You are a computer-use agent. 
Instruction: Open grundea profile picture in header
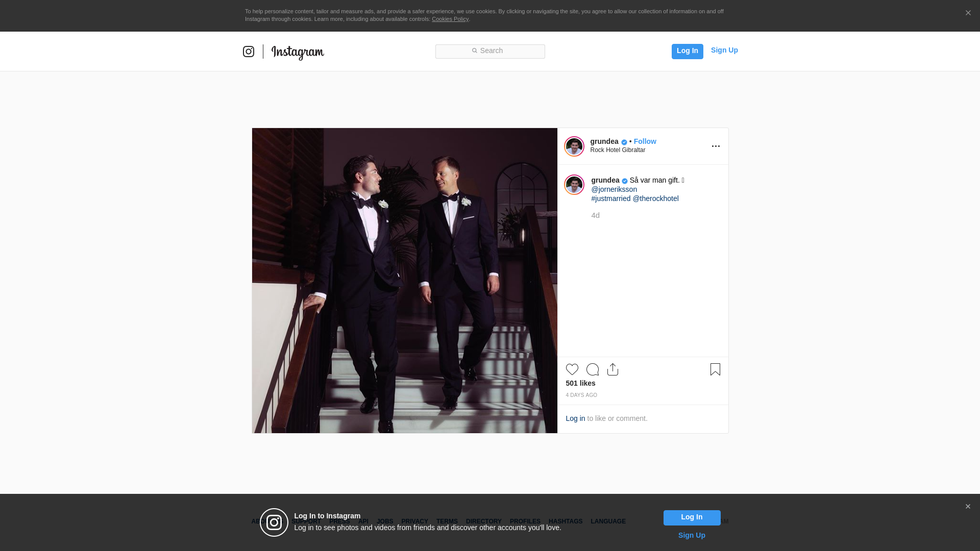tap(574, 146)
